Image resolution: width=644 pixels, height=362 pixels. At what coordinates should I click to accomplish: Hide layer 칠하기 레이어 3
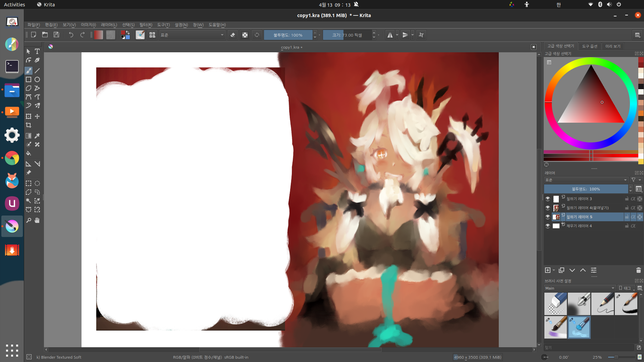tap(548, 199)
